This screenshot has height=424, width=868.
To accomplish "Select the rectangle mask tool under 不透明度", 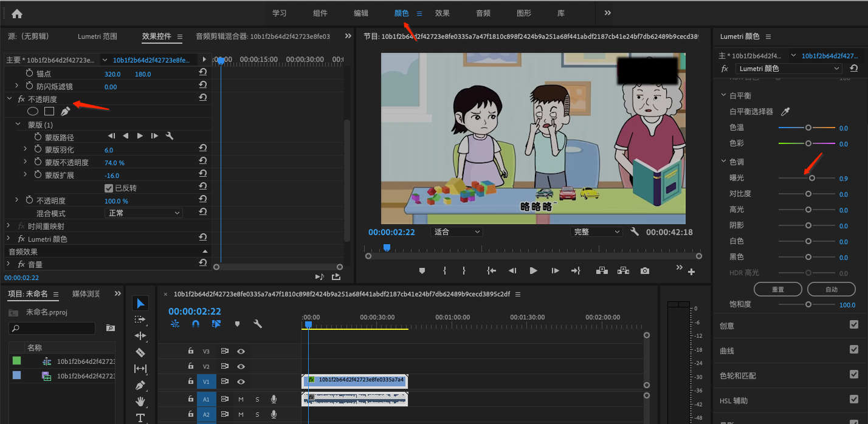I will tap(49, 111).
